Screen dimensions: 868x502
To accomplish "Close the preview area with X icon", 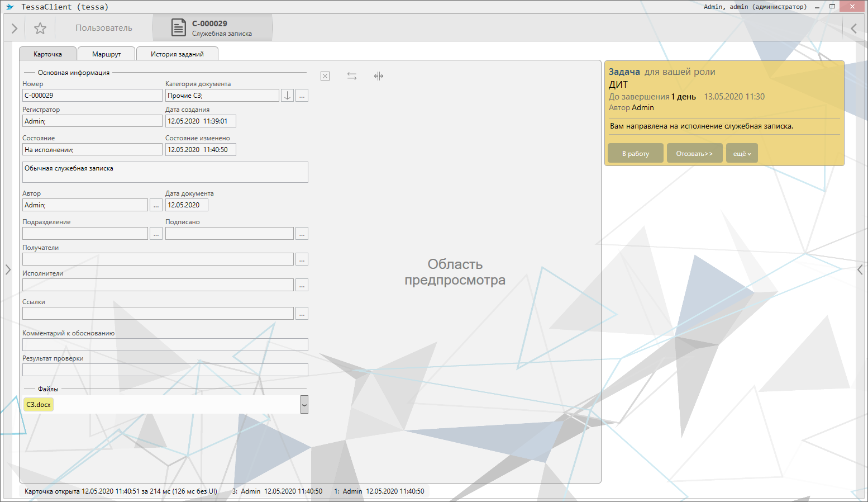I will 325,76.
